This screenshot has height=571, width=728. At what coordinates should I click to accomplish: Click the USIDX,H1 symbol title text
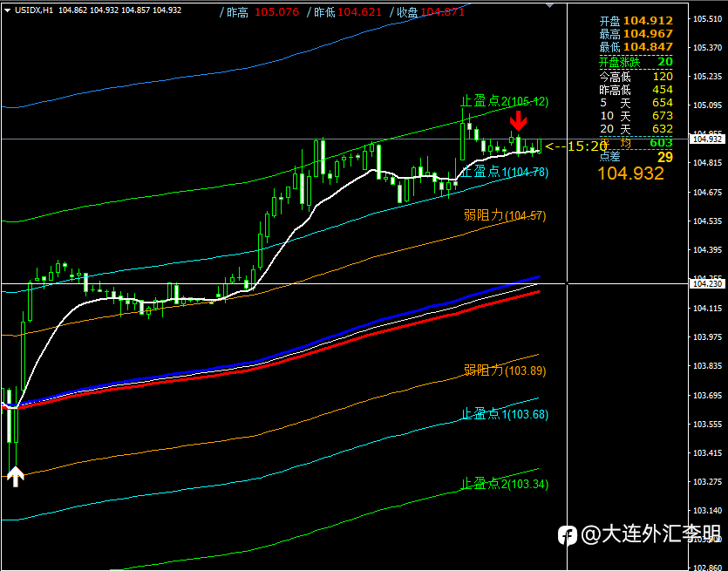pyautogui.click(x=33, y=10)
